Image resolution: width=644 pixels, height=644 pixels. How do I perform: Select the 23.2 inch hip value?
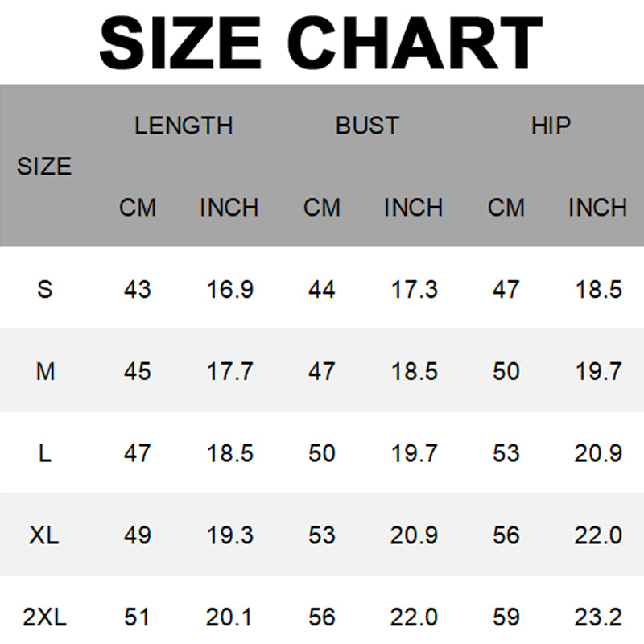(x=598, y=617)
